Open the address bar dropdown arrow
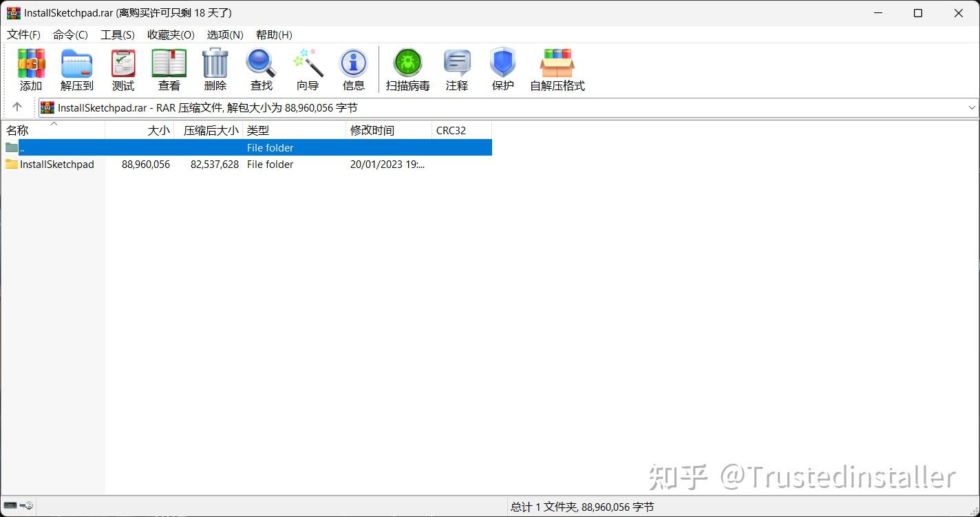 [970, 107]
